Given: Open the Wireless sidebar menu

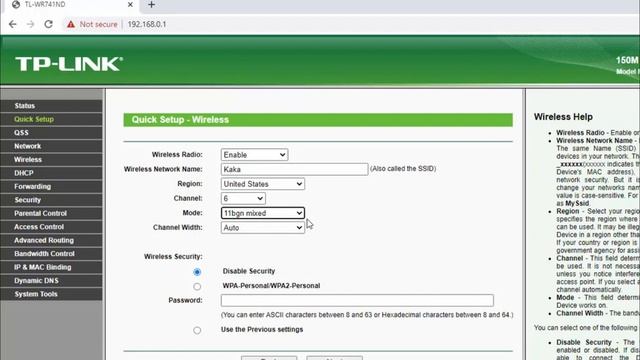Looking at the screenshot, I should click(51, 160).
